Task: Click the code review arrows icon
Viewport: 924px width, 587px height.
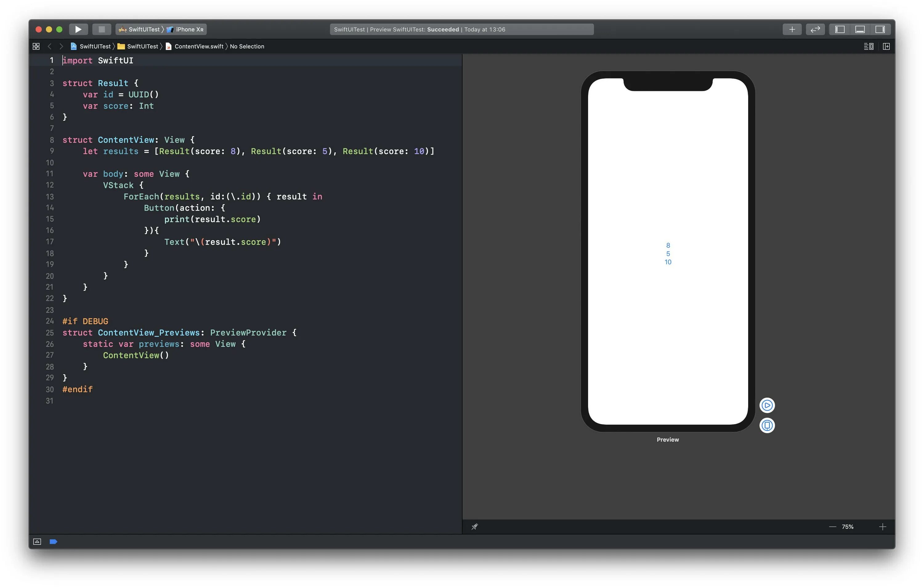Action: coord(815,29)
